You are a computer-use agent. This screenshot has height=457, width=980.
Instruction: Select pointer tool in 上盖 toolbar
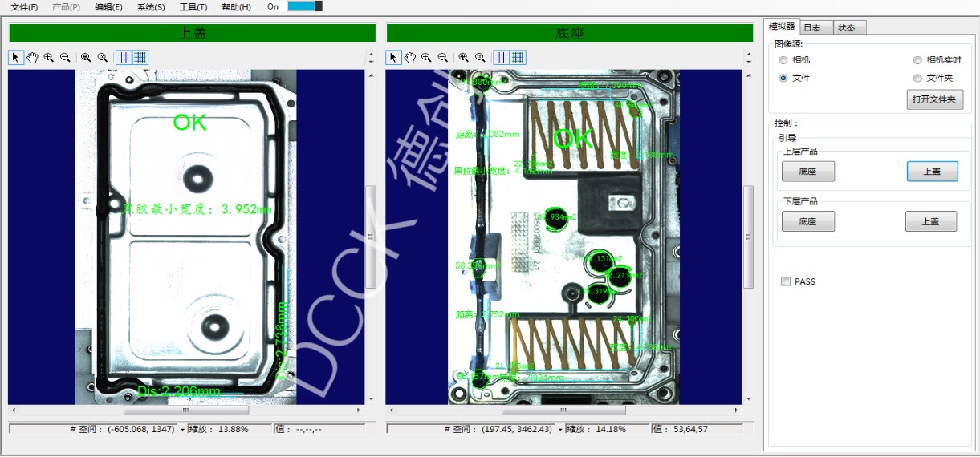point(16,57)
